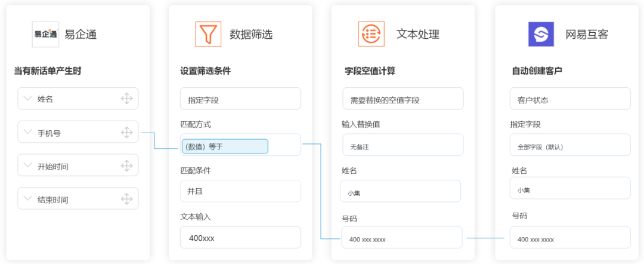
Task: Open the 客户状态 field in 网易互客
Action: coord(570,99)
